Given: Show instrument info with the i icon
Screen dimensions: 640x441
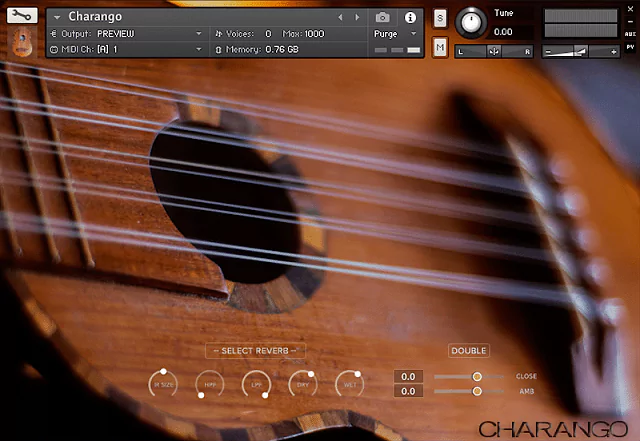Looking at the screenshot, I should pyautogui.click(x=410, y=17).
